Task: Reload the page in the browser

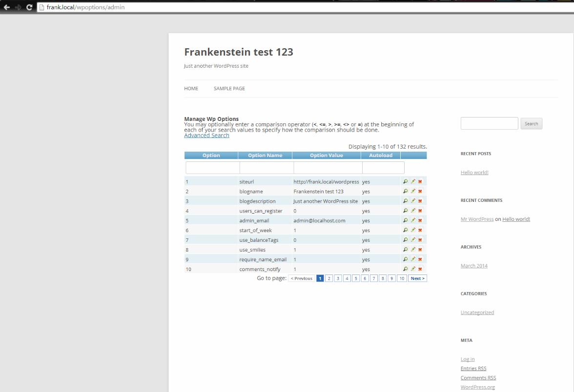Action: (x=29, y=7)
